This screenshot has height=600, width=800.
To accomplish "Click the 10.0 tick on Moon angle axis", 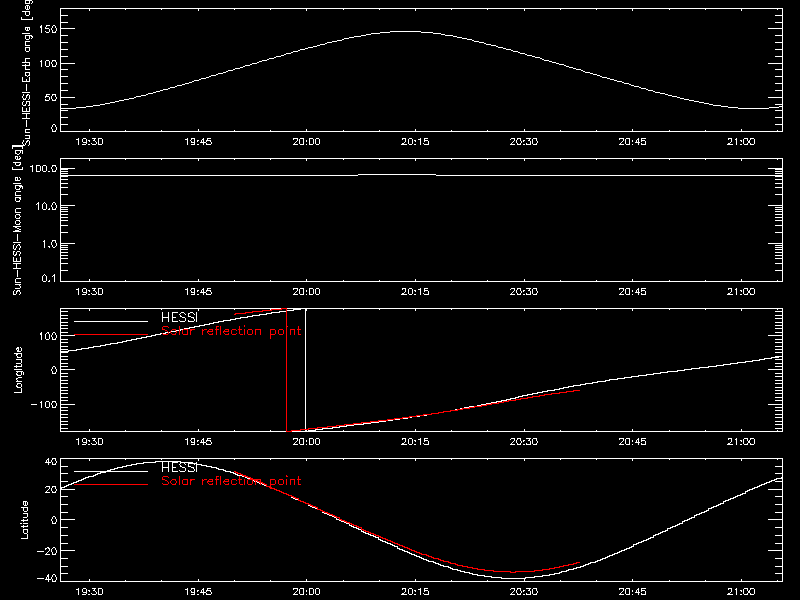I will coord(46,207).
